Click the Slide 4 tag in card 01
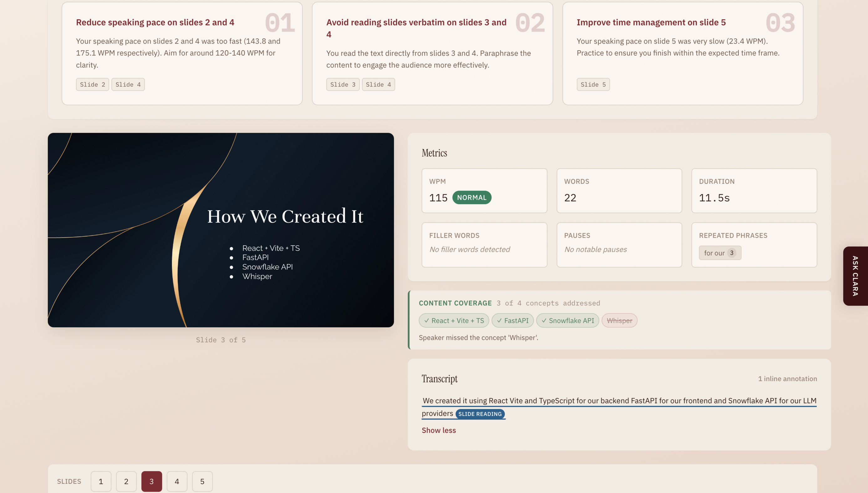The width and height of the screenshot is (868, 493). click(x=128, y=84)
